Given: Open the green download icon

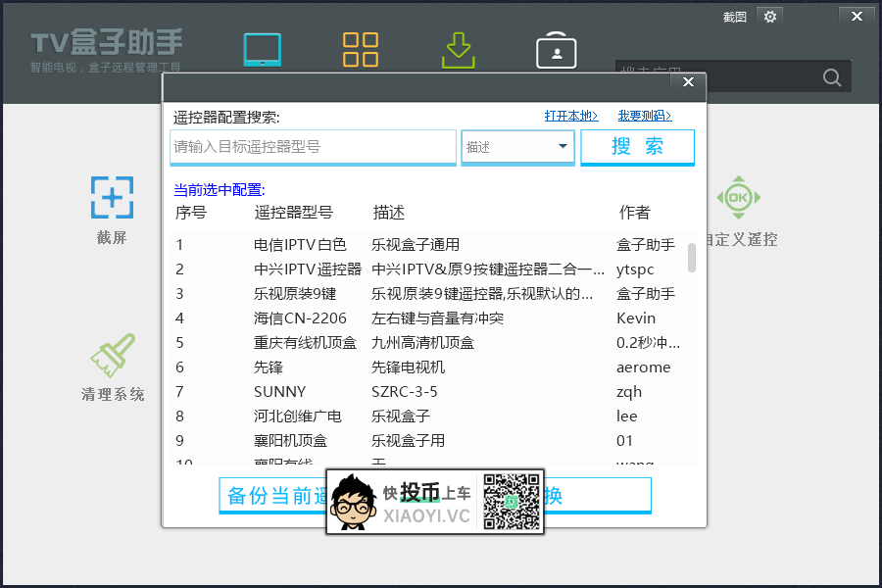Looking at the screenshot, I should pos(459,50).
